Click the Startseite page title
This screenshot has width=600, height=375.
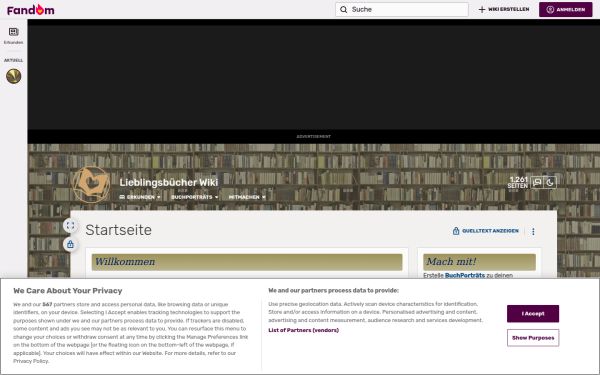[118, 230]
